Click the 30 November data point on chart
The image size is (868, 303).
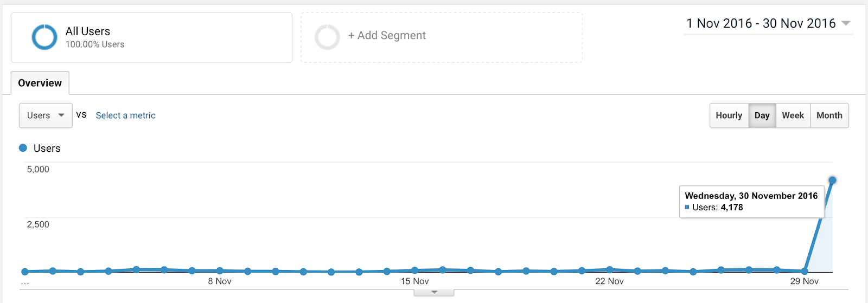[x=832, y=180]
